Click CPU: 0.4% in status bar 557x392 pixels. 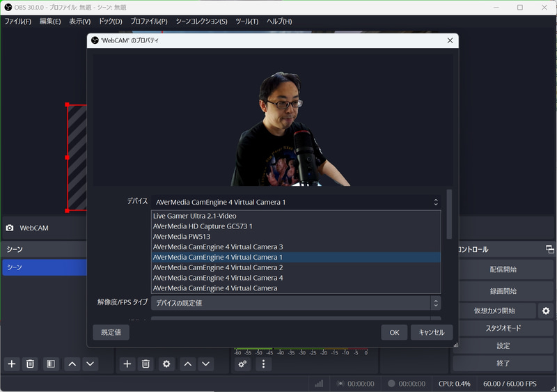click(x=455, y=384)
